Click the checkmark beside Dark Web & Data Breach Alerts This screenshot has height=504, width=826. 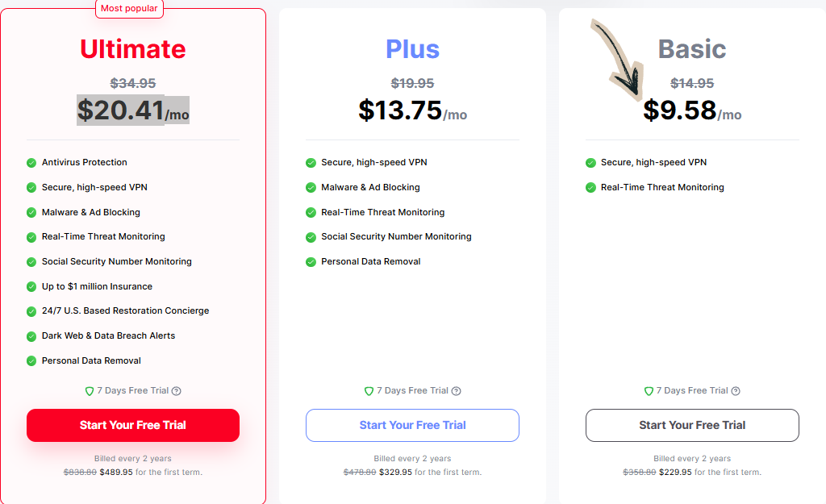click(31, 335)
